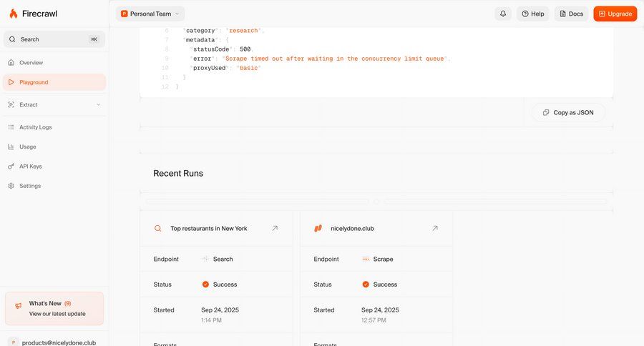The height and width of the screenshot is (346, 644).
Task: Open Top restaurants run arrow icon
Action: pyautogui.click(x=275, y=229)
